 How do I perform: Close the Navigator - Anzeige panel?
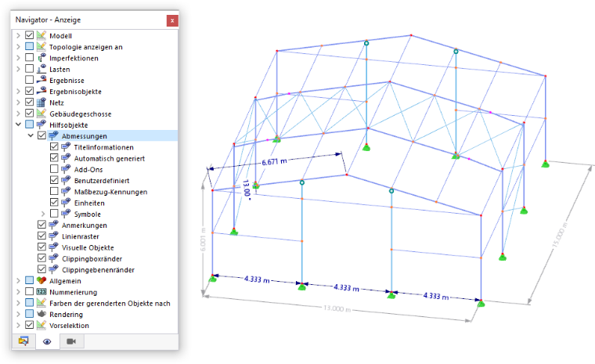click(172, 20)
